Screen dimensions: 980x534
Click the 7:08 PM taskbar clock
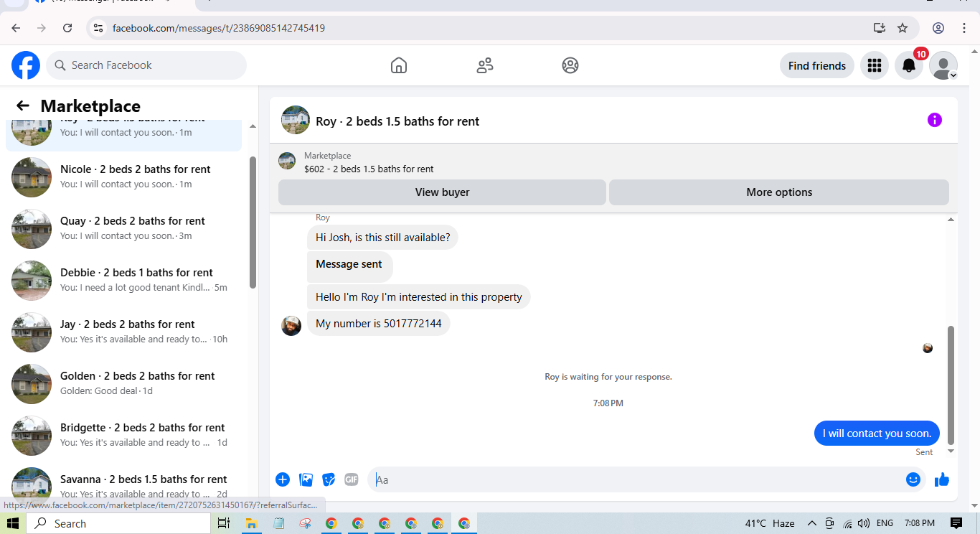(x=920, y=523)
